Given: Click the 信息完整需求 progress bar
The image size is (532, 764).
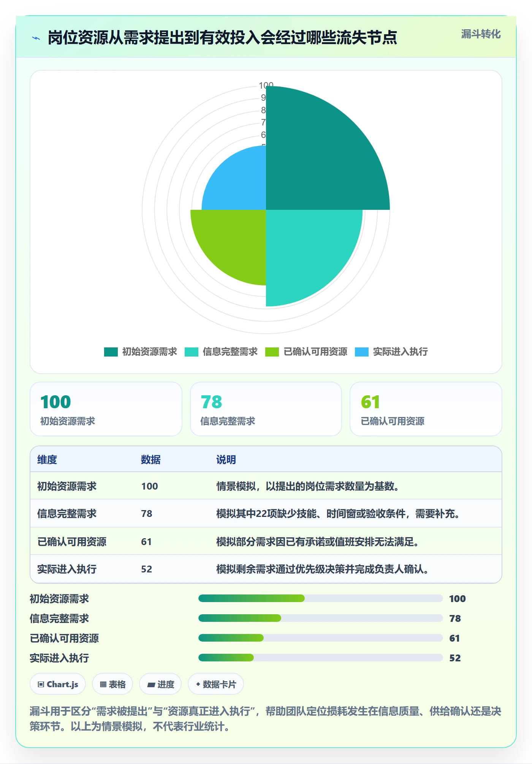Looking at the screenshot, I should pyautogui.click(x=320, y=618).
